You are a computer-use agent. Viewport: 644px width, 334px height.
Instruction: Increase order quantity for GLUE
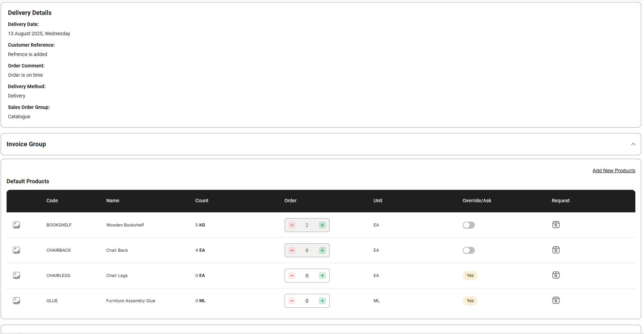pos(322,301)
